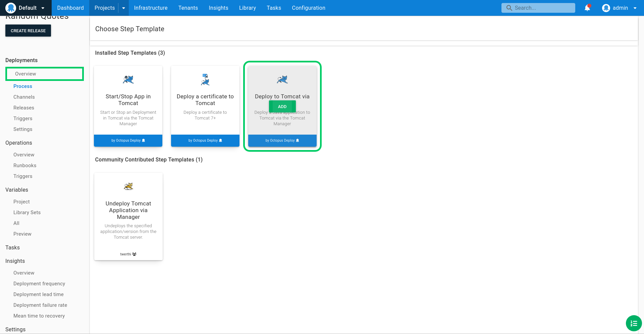Click the sidebar Insights section heading
Viewport: 644px width, 334px height.
pyautogui.click(x=15, y=261)
